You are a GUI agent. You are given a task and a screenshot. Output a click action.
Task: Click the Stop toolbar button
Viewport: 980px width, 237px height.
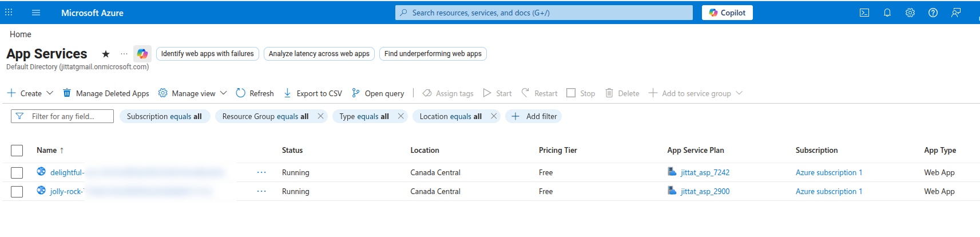coord(581,93)
